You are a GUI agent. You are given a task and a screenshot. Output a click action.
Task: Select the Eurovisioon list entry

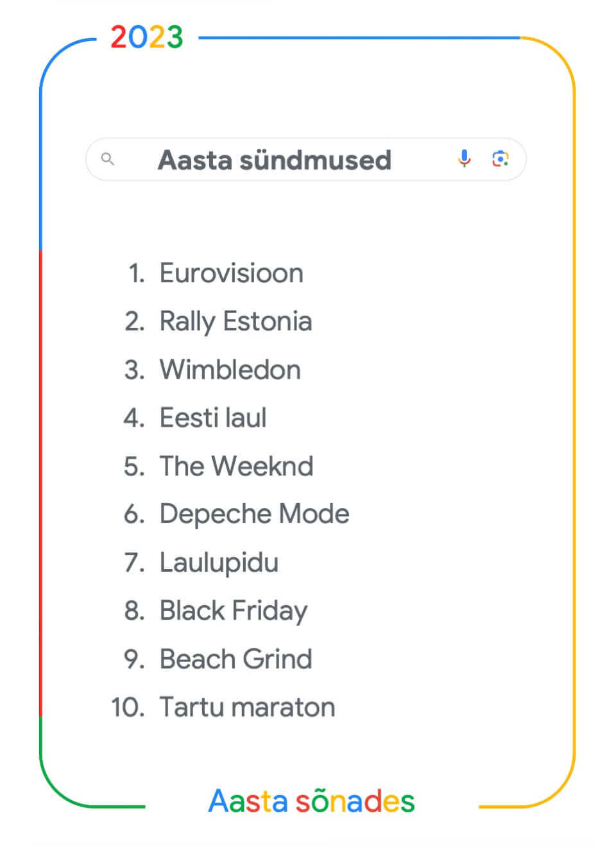231,273
